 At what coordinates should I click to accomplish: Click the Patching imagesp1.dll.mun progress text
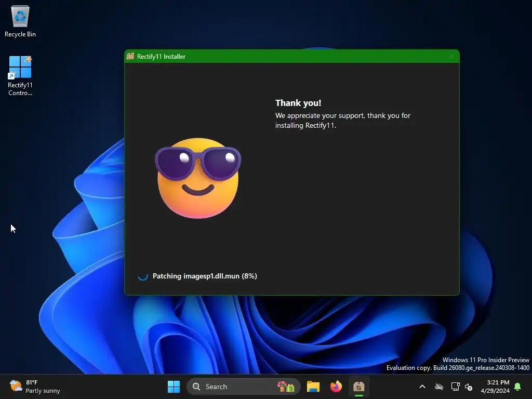click(x=205, y=276)
